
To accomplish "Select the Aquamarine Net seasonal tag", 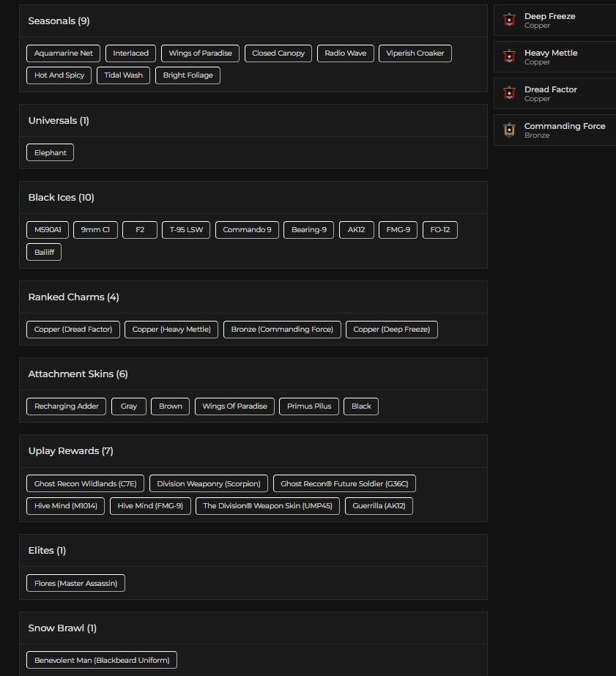I will (63, 53).
